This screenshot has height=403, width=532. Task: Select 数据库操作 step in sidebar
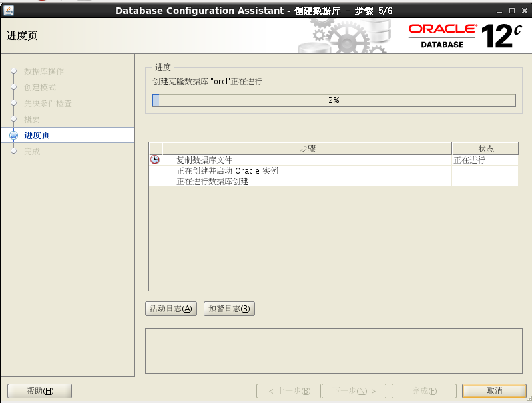tap(44, 71)
